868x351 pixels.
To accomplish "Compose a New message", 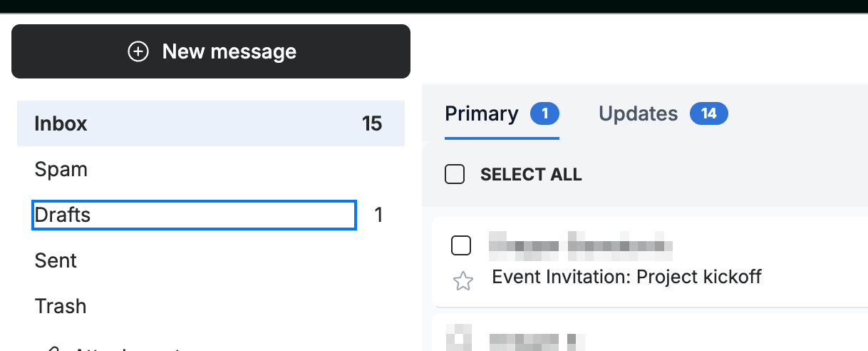I will click(x=211, y=51).
